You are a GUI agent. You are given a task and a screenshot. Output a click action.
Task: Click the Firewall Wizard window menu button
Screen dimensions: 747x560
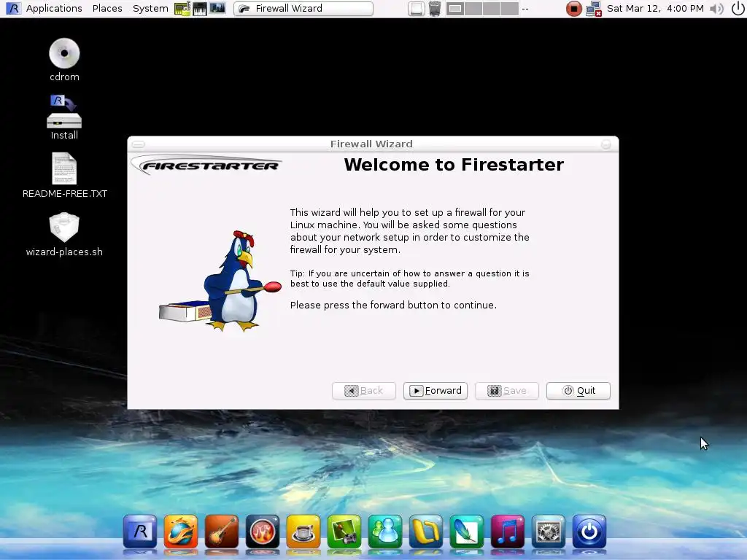[x=138, y=144]
